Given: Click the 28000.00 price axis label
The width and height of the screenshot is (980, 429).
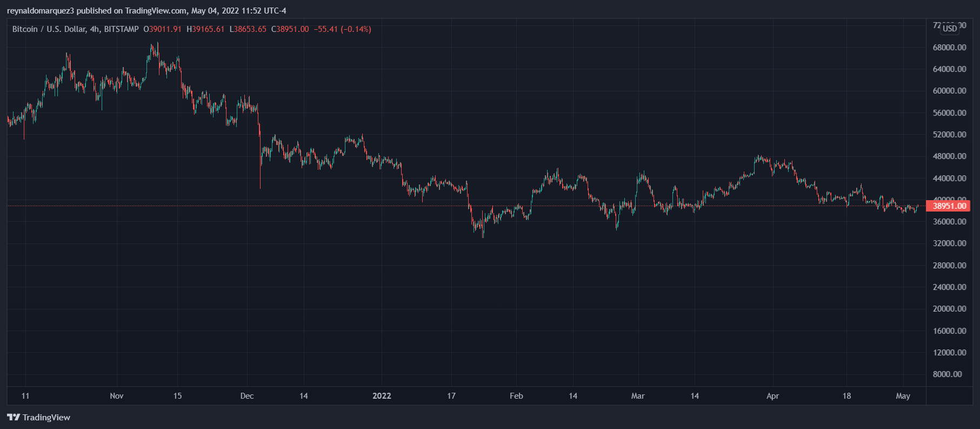Looking at the screenshot, I should [949, 266].
